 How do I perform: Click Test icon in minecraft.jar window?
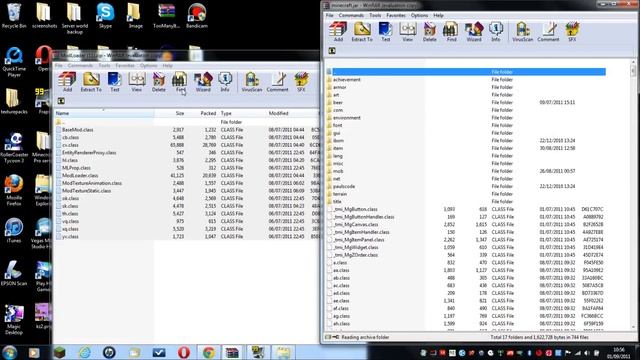coord(385,32)
